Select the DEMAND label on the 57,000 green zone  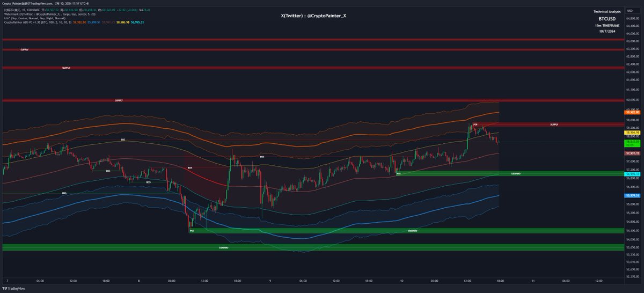(516, 174)
